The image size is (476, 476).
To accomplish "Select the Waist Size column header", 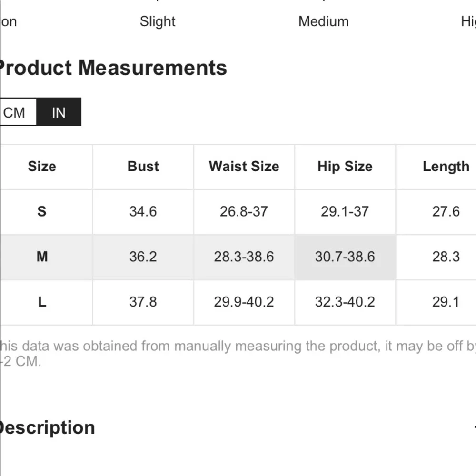I will click(244, 166).
